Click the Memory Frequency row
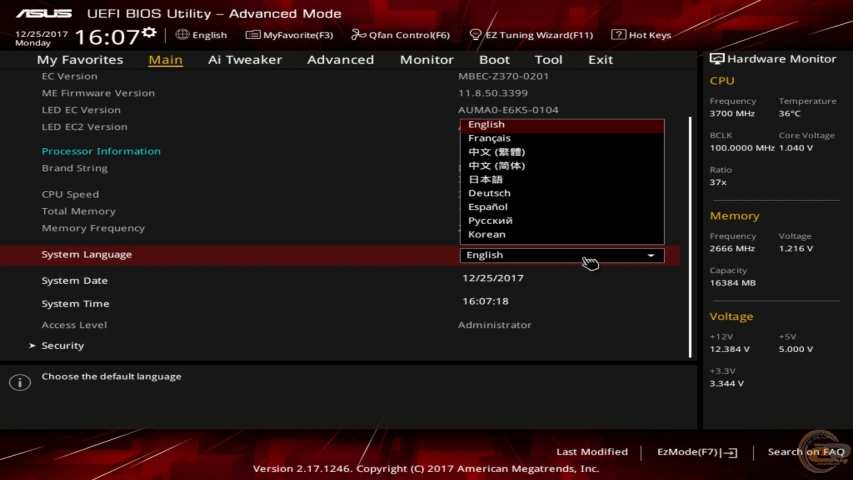853x480 pixels. [x=93, y=228]
